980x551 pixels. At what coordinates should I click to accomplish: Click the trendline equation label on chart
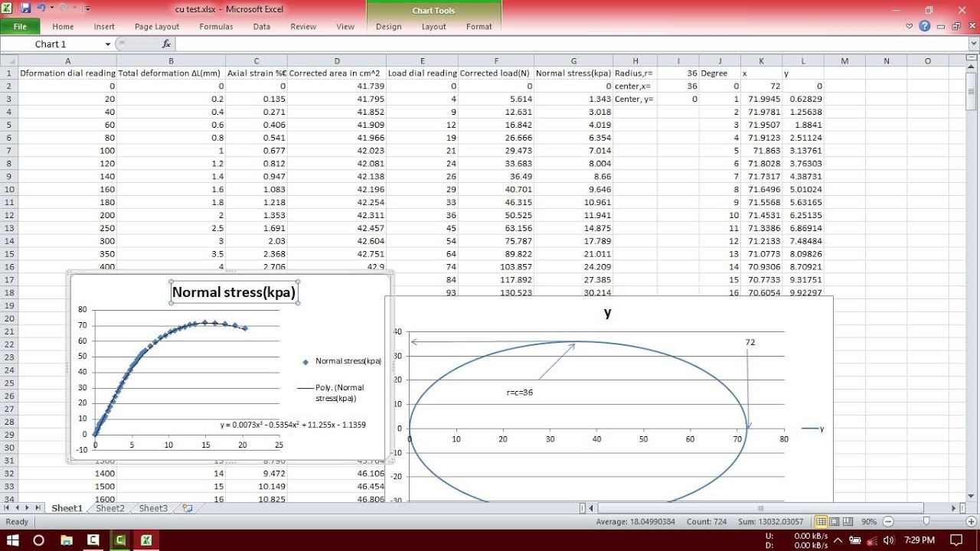coord(292,424)
